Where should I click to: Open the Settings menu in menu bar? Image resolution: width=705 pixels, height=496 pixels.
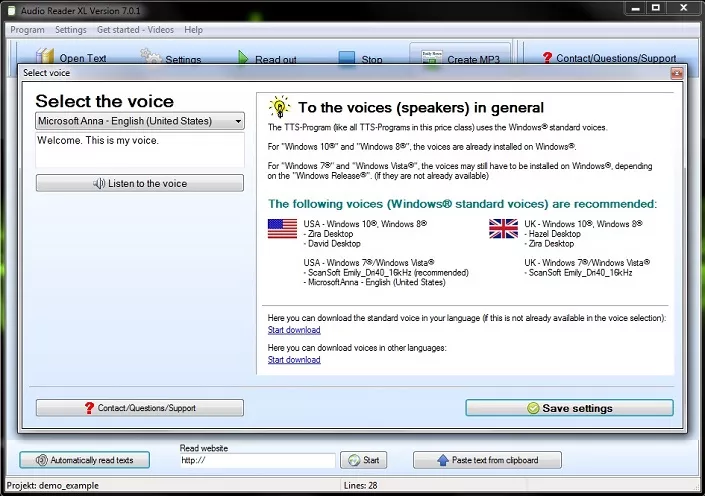tap(70, 30)
